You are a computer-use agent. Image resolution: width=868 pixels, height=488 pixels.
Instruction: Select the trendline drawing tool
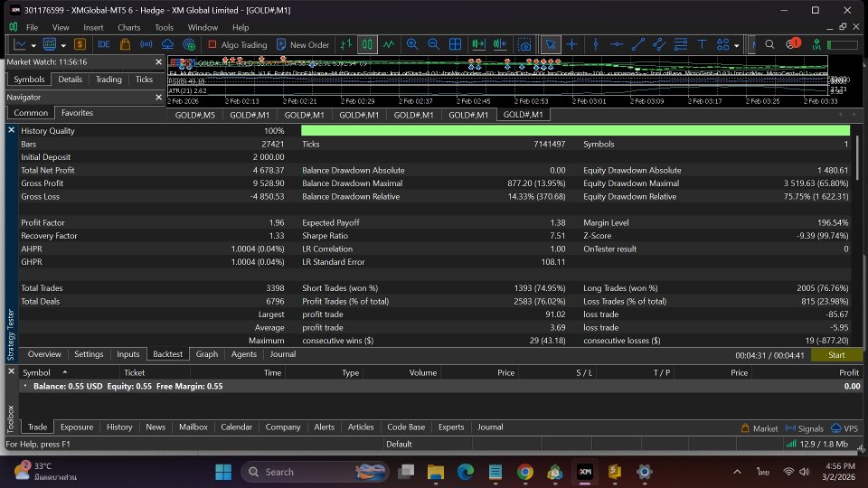click(x=637, y=44)
